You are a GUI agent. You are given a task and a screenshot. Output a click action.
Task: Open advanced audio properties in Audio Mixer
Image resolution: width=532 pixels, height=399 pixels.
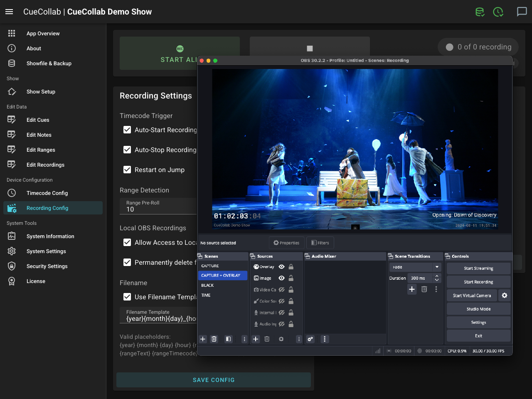point(310,339)
